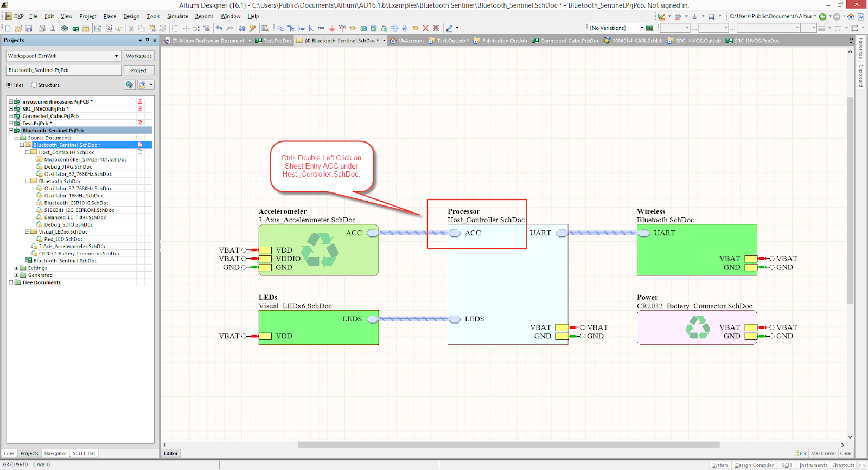Collapse the Source Documents folder
Viewport: 868px width, 470px height.
pyautogui.click(x=16, y=138)
